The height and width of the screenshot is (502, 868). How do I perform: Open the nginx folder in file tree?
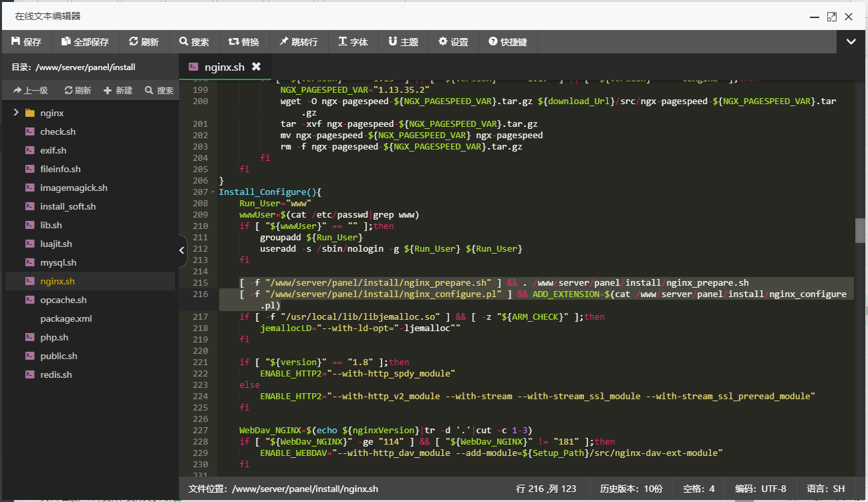[x=51, y=113]
